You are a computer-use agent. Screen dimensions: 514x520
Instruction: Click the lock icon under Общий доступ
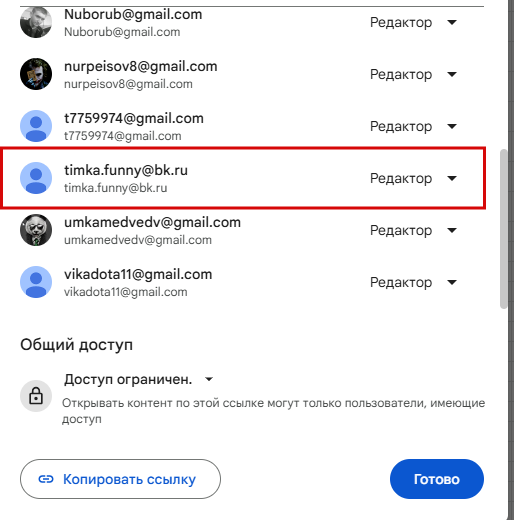click(36, 396)
